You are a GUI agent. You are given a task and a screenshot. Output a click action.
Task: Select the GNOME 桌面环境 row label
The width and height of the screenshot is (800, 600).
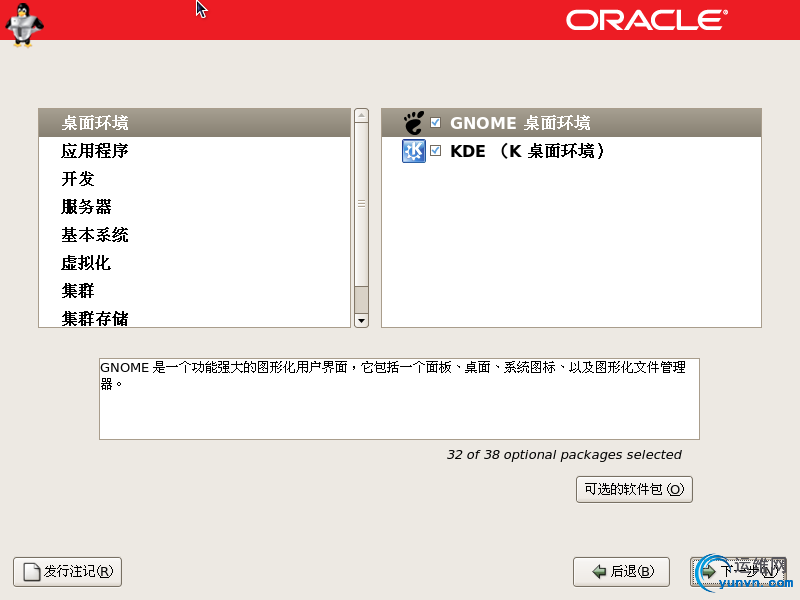coord(520,123)
